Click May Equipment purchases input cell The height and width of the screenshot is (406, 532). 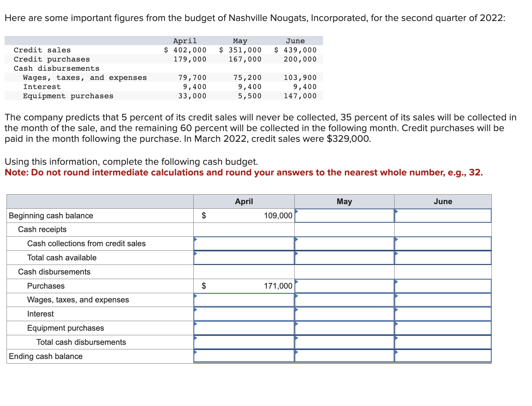(344, 328)
